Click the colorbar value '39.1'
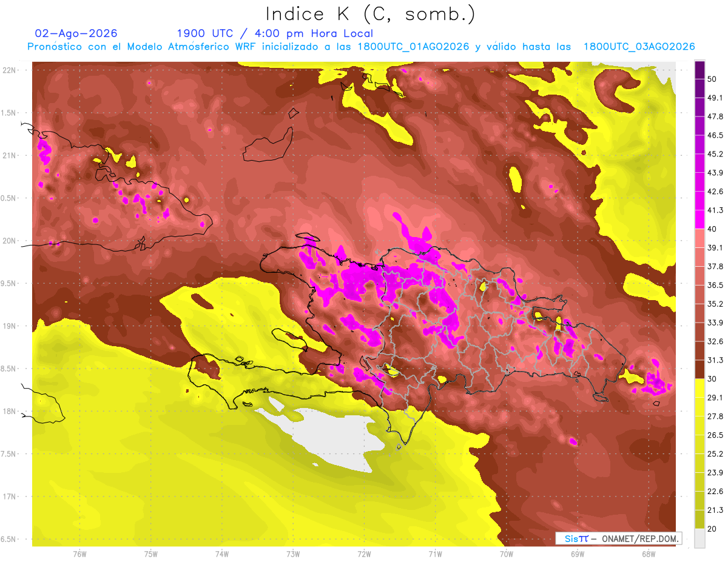 [715, 248]
